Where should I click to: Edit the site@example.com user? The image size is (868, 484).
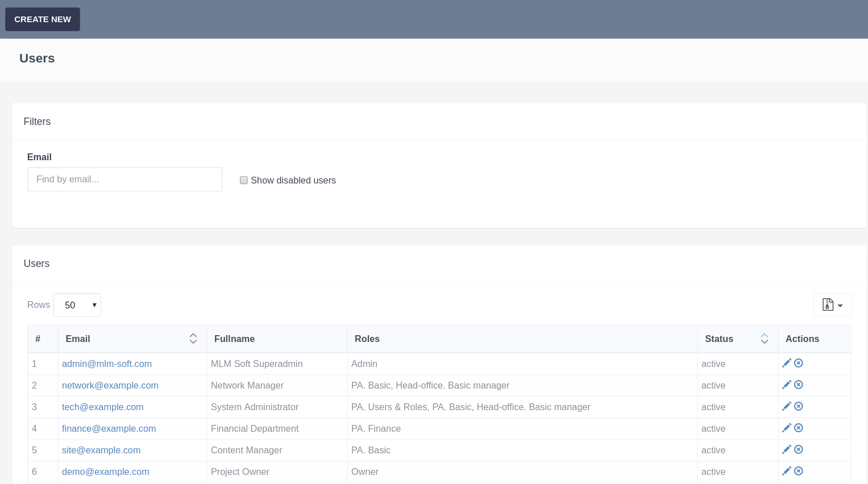787,449
